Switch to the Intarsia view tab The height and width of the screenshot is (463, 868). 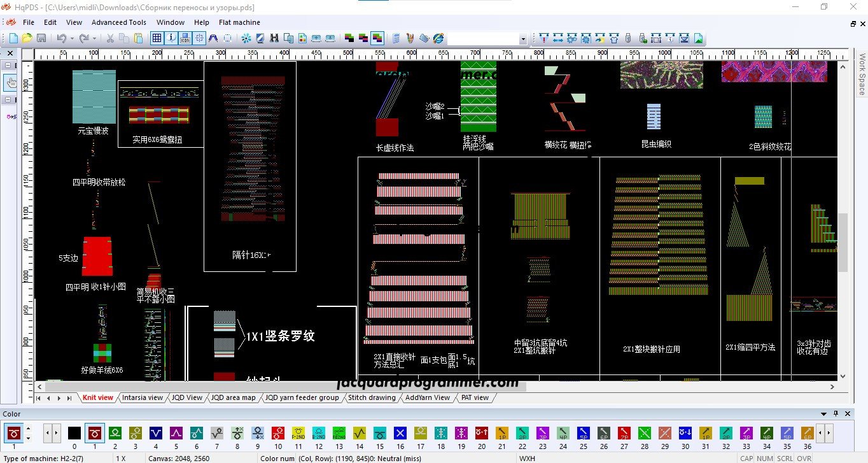pos(143,397)
